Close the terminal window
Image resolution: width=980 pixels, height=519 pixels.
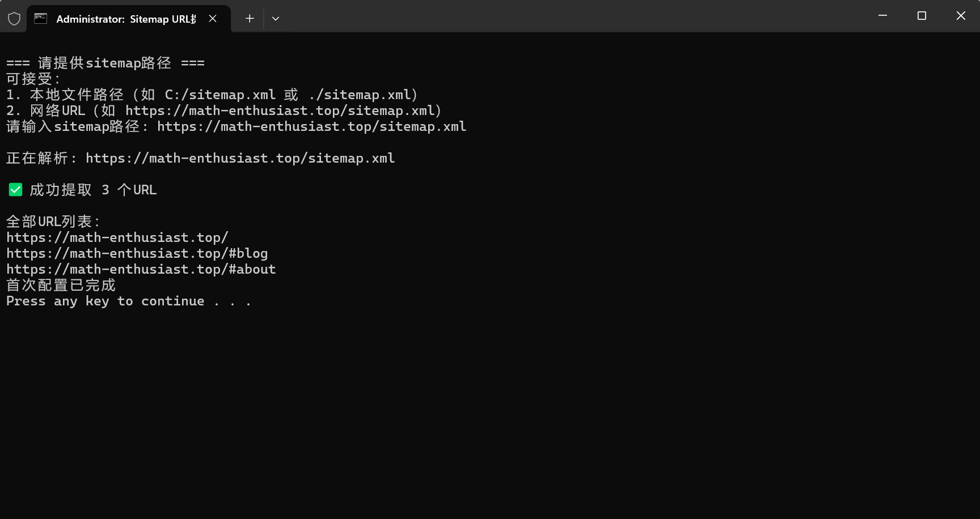pyautogui.click(x=961, y=16)
